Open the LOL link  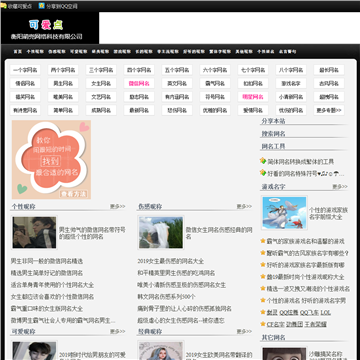[x=326, y=313]
